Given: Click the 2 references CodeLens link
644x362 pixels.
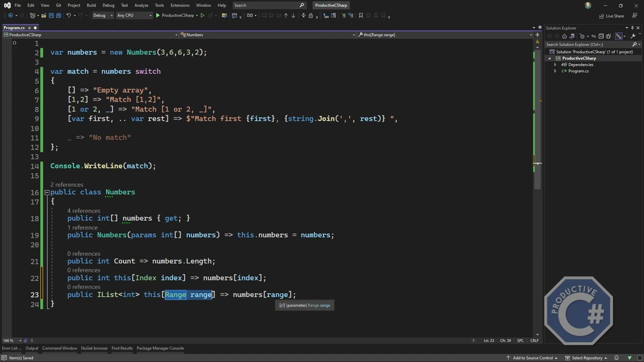Looking at the screenshot, I should point(67,185).
